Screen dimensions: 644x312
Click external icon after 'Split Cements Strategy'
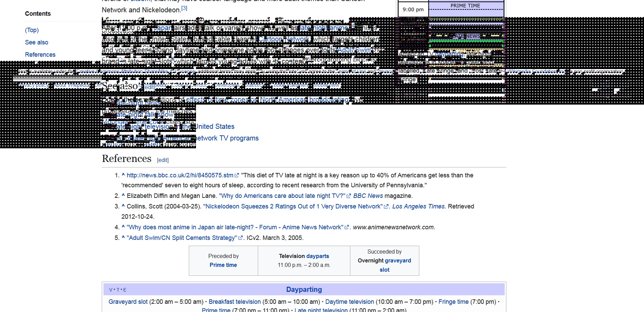240,238
